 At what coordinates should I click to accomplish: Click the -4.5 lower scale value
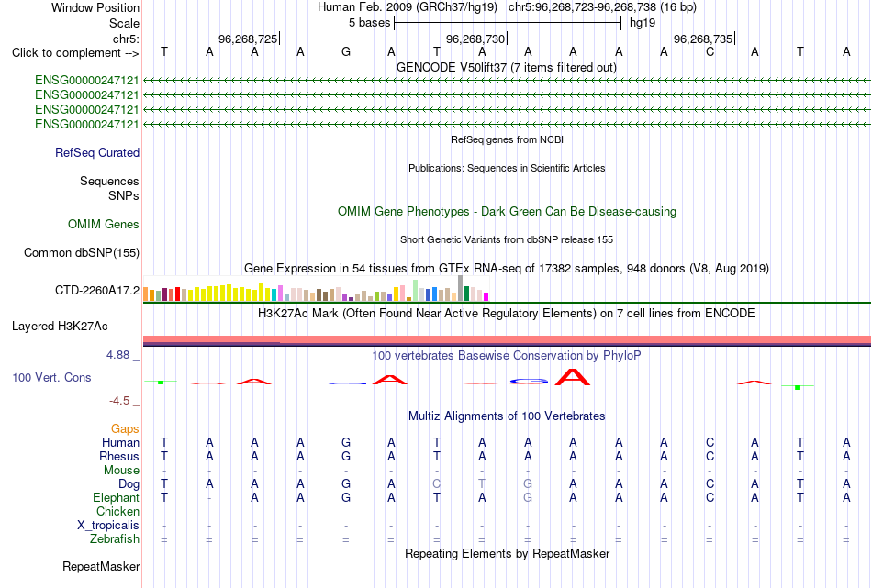(x=119, y=401)
